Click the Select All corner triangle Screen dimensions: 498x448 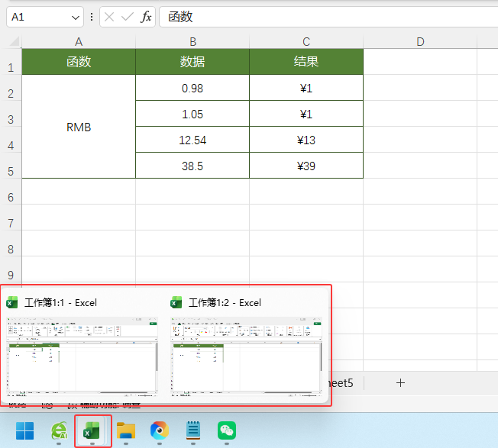coord(14,41)
